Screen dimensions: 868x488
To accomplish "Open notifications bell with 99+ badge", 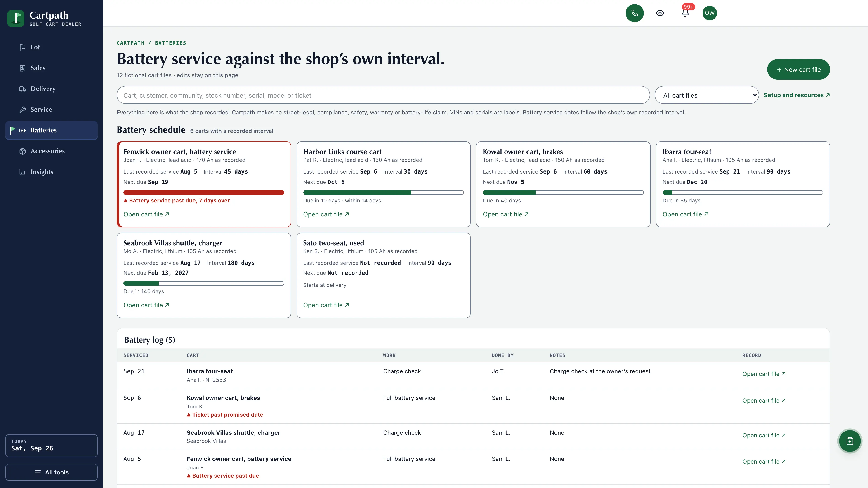I will (x=685, y=13).
